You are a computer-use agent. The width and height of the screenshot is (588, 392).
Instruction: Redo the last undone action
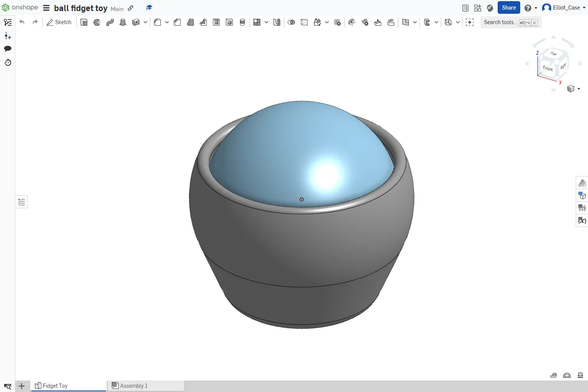coord(35,22)
